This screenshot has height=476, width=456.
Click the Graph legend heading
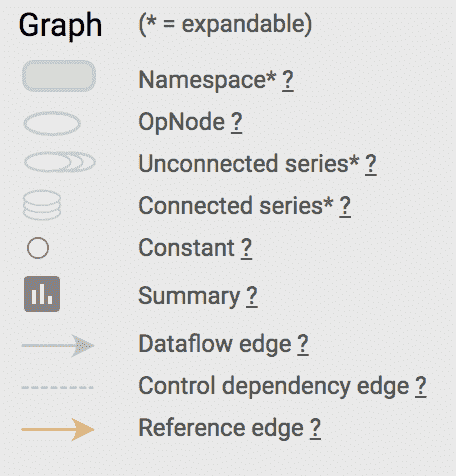click(60, 26)
